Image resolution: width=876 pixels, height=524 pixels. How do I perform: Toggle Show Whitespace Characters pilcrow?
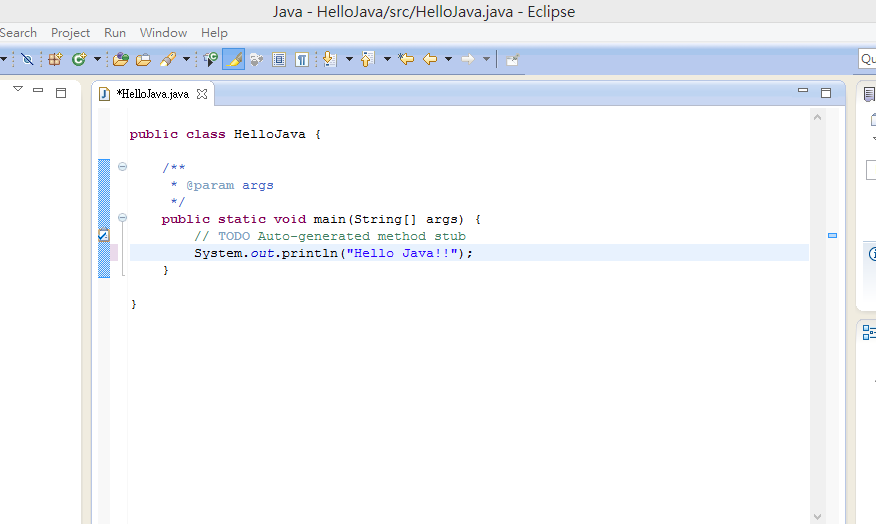302,59
